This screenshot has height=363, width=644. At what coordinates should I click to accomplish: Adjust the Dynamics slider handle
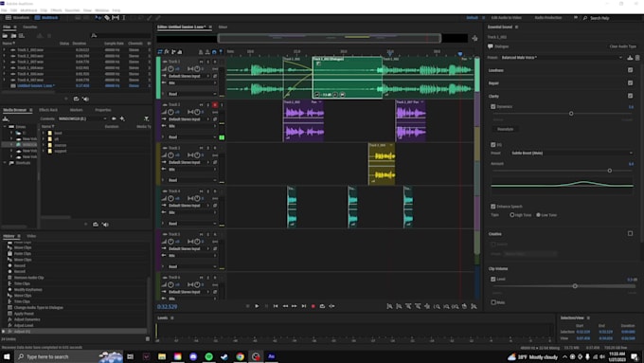[x=571, y=114]
